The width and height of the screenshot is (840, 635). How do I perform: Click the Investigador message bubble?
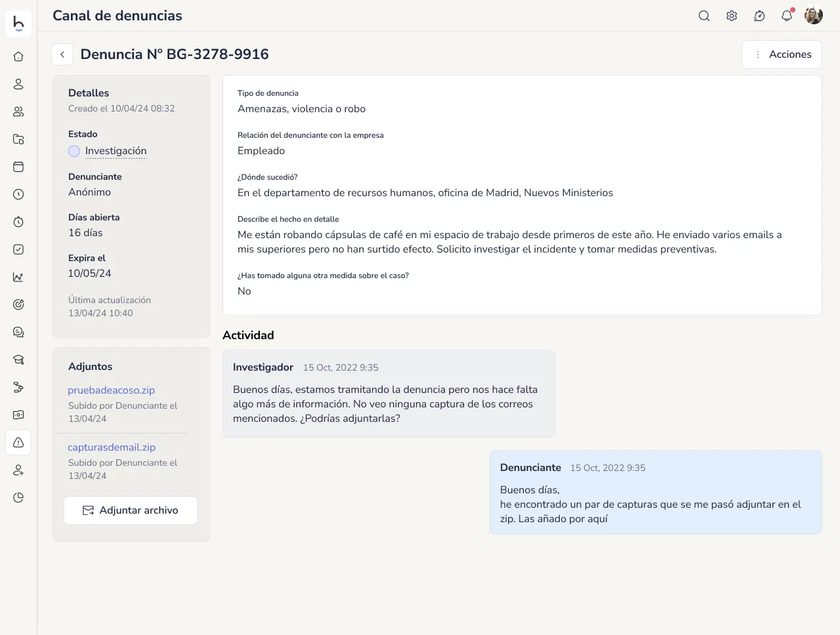click(388, 394)
